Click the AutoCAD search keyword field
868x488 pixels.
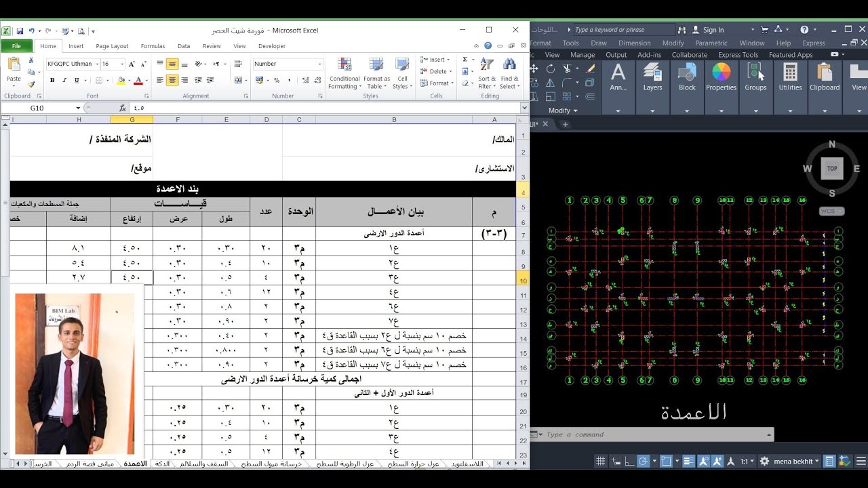(x=624, y=30)
